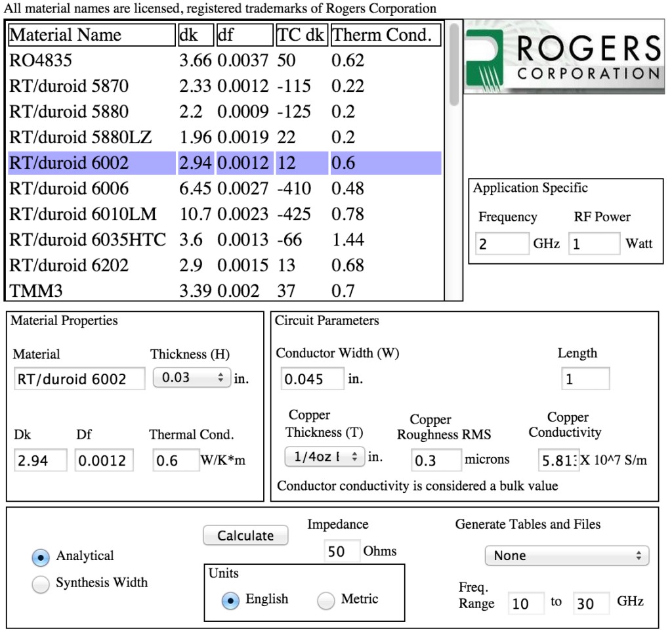The width and height of the screenshot is (672, 637).
Task: Click the 1.96 dk value
Action: [x=196, y=137]
